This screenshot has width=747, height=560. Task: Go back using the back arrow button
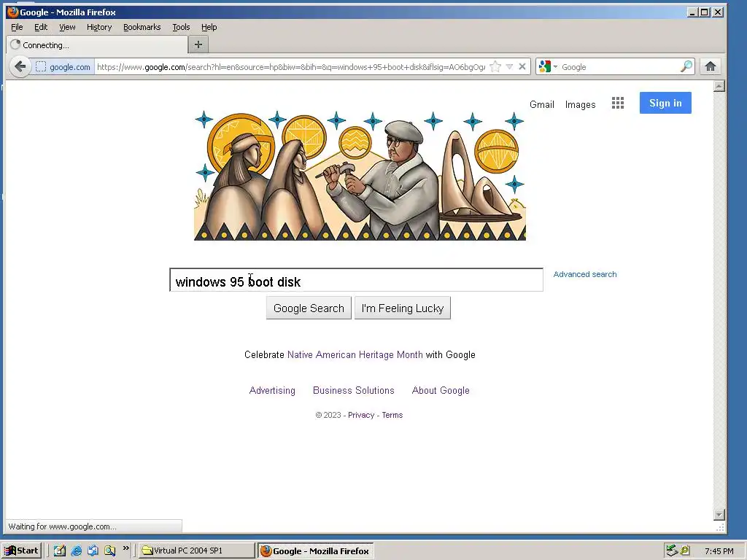[20, 66]
